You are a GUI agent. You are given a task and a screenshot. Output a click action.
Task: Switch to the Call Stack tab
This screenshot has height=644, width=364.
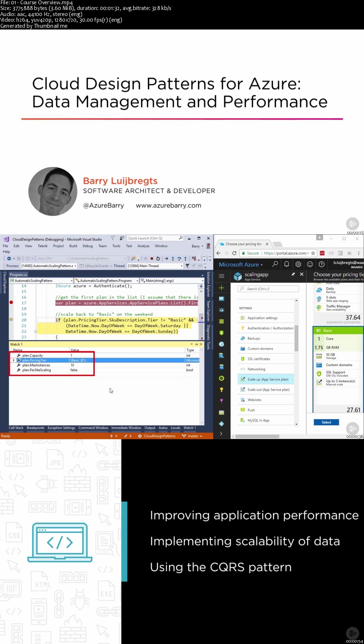point(16,428)
